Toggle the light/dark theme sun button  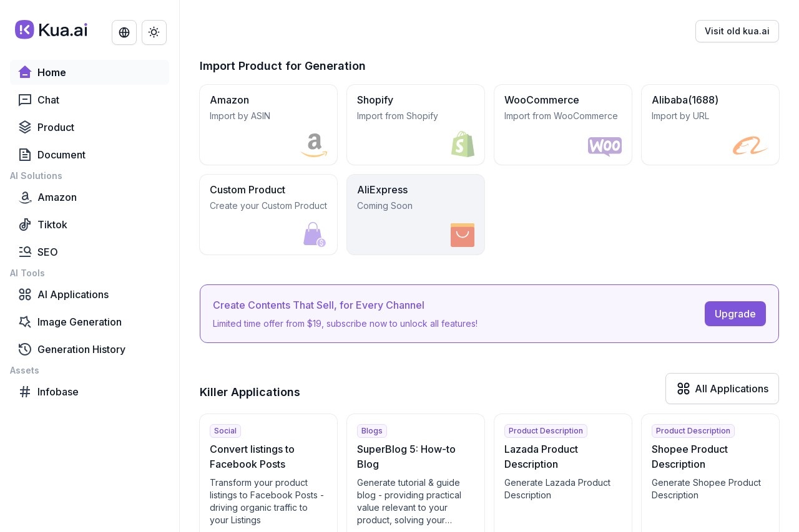(154, 32)
